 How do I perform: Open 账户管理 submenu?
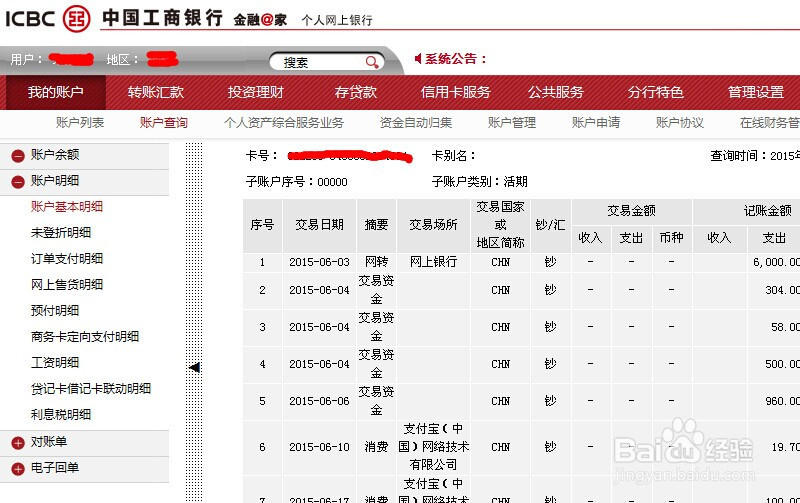512,122
